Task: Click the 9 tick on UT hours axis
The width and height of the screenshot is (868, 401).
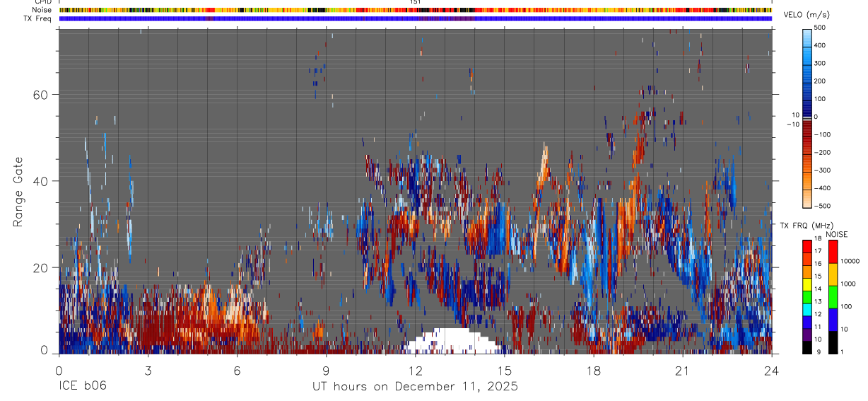Action: pyautogui.click(x=326, y=371)
